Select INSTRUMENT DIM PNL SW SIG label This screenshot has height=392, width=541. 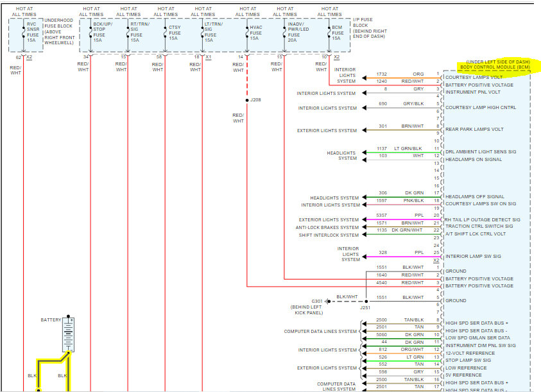coord(480,345)
